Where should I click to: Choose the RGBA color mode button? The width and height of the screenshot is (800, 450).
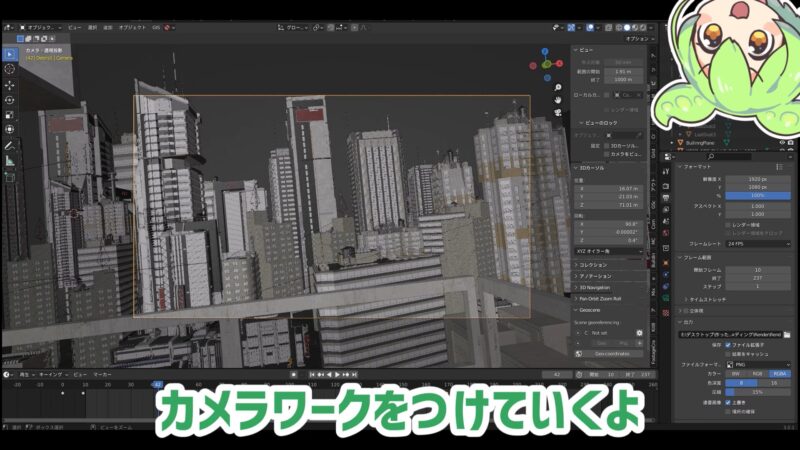pyautogui.click(x=777, y=374)
